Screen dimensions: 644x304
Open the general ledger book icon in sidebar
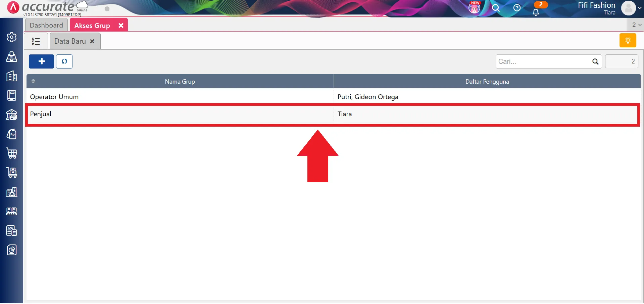coord(12,95)
